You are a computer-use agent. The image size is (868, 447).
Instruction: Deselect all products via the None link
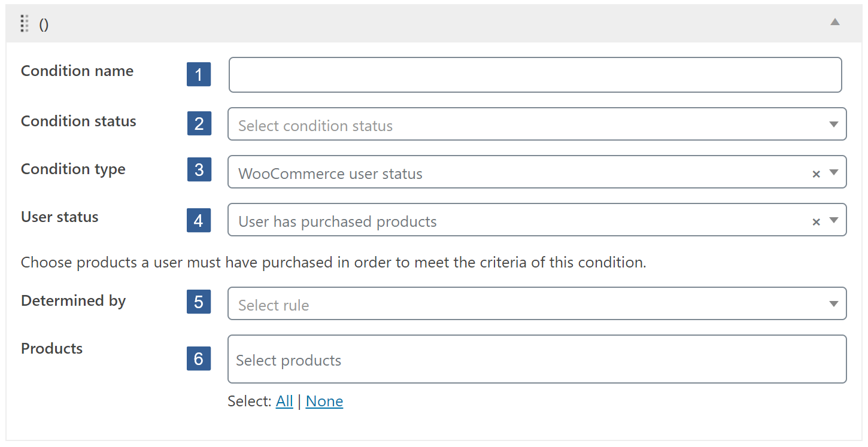[x=324, y=401]
